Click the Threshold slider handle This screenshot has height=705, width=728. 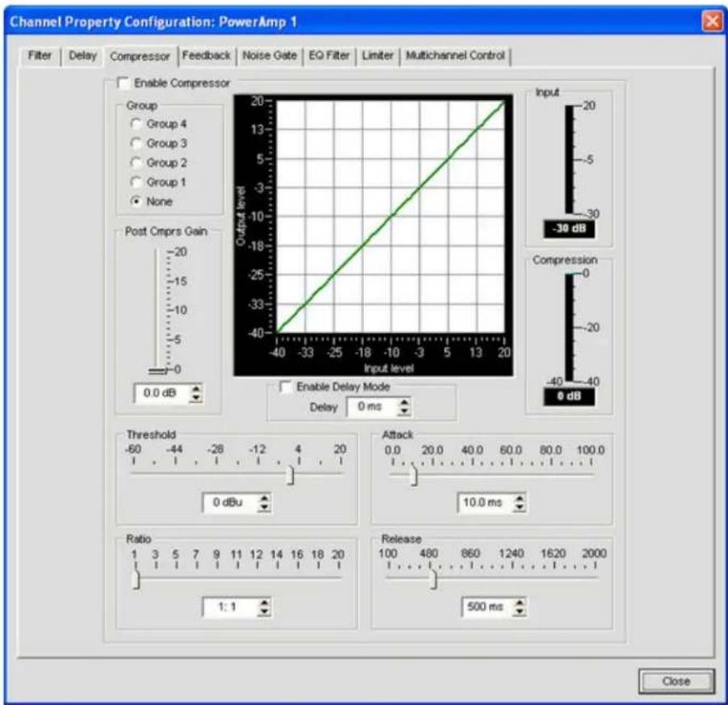[x=290, y=476]
